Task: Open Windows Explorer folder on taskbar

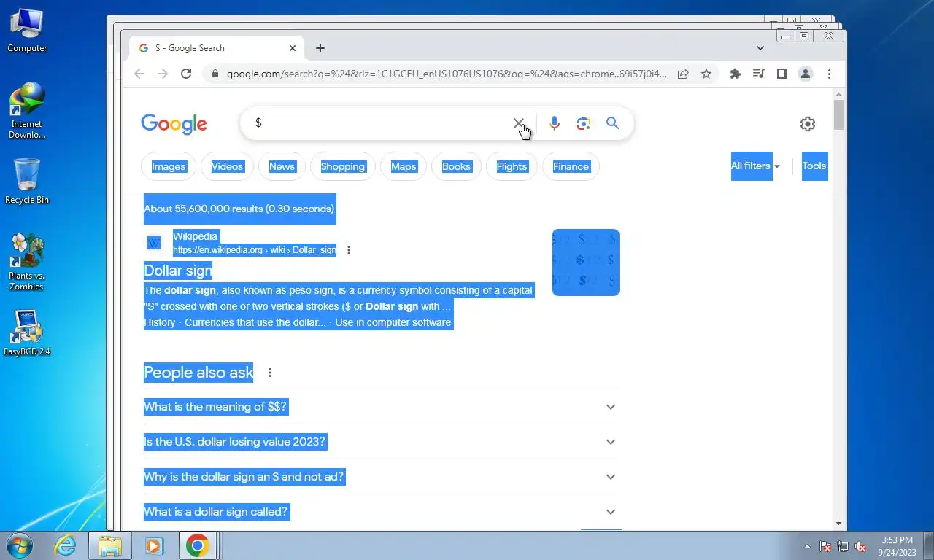Action: 109,545
